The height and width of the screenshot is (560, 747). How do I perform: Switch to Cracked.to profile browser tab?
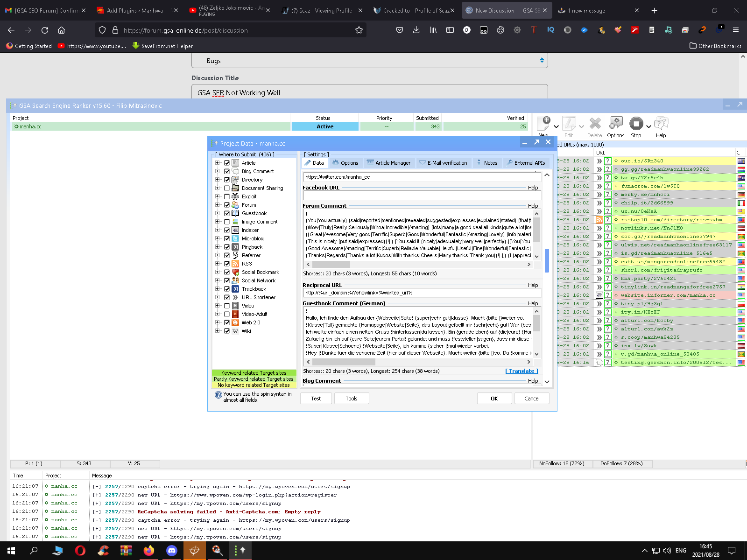tap(413, 10)
